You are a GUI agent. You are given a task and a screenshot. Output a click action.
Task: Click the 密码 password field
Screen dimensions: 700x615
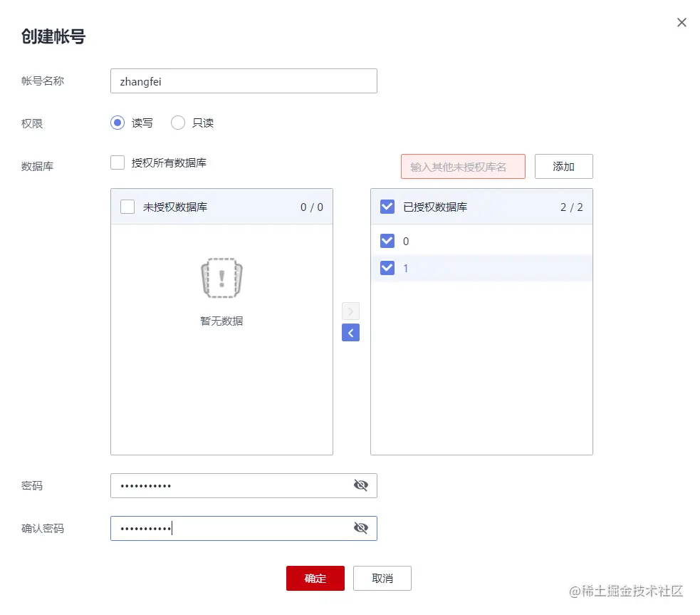pyautogui.click(x=244, y=485)
